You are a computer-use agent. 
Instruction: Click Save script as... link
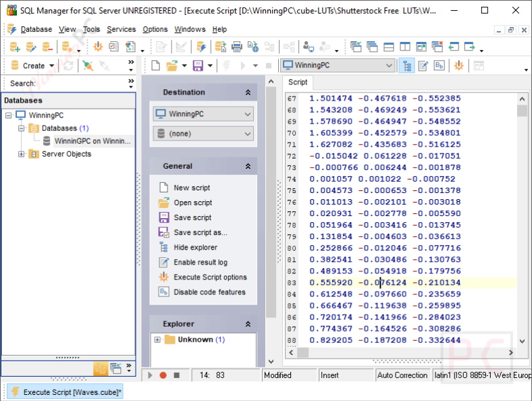201,232
